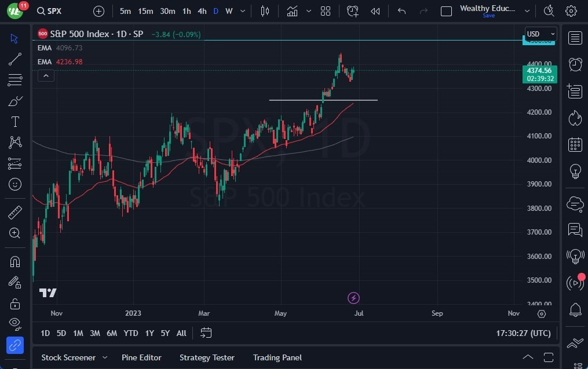The width and height of the screenshot is (588, 369).
Task: Select the YTD time range
Action: click(131, 333)
